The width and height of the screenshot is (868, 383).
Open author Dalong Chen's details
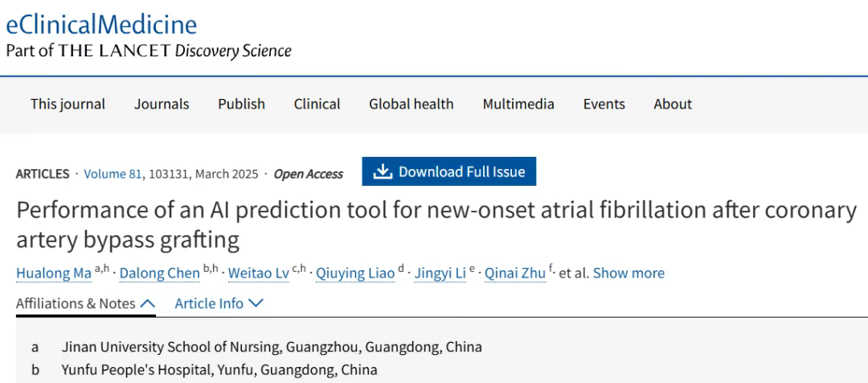[x=160, y=274]
